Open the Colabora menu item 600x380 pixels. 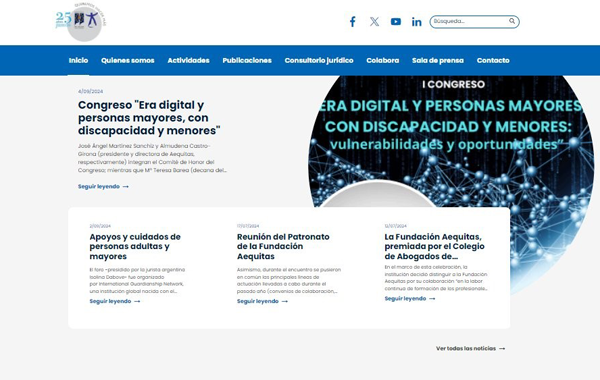(x=383, y=60)
